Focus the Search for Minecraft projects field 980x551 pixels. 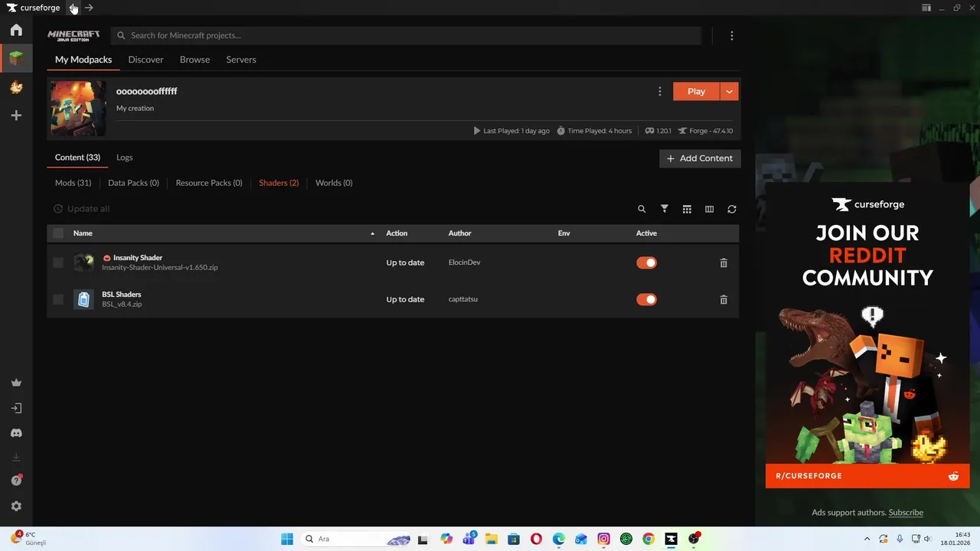click(406, 36)
